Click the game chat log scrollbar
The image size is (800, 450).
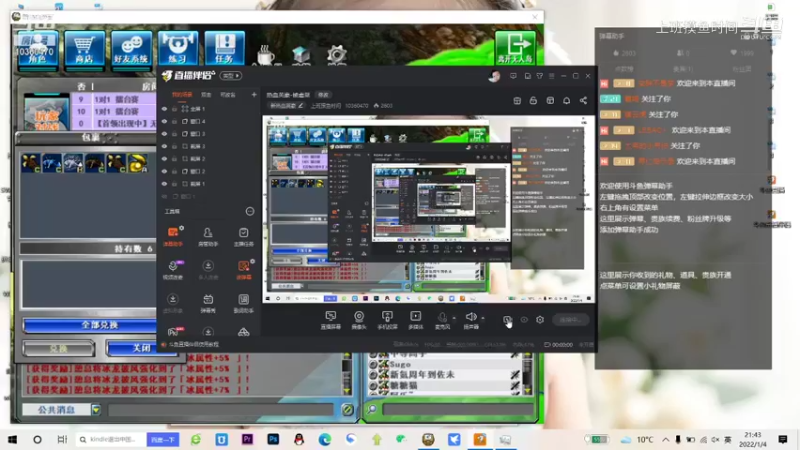pos(346,373)
